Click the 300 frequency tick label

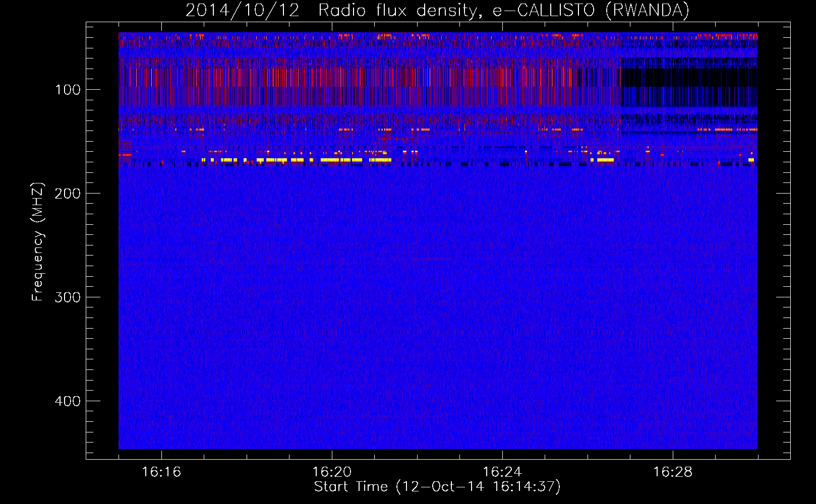tap(68, 297)
